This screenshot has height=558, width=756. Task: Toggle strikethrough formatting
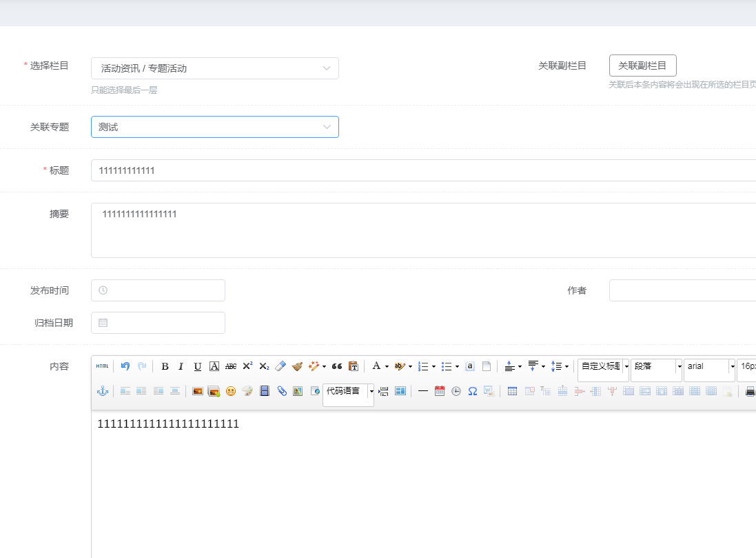[231, 366]
